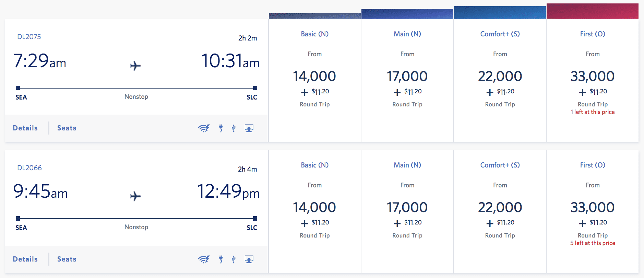
Task: View Seats for flight DL2075
Action: 66,128
